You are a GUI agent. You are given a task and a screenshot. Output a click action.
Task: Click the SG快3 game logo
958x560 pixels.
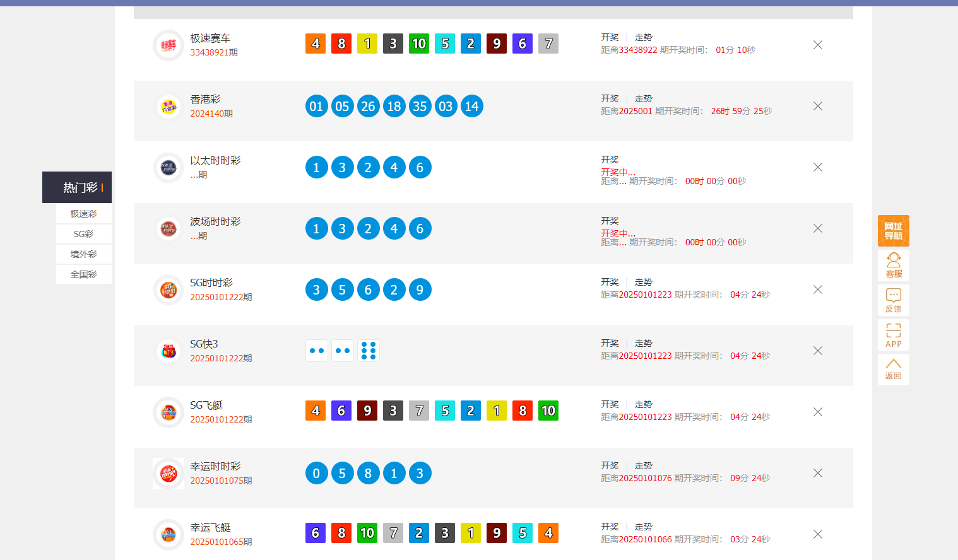169,351
